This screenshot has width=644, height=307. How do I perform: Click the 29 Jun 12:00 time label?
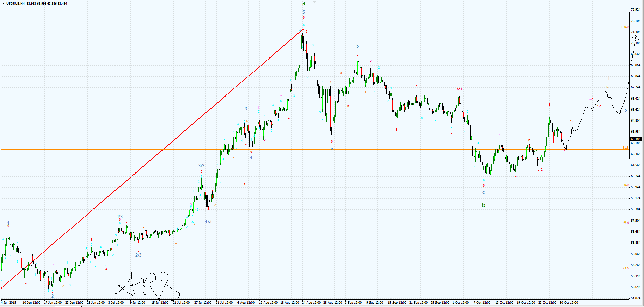coord(96,303)
